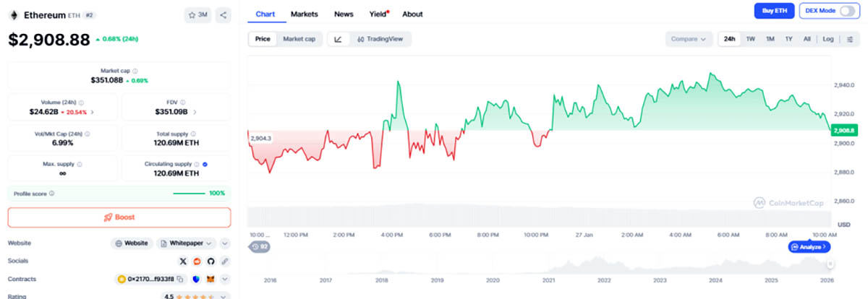The height and width of the screenshot is (299, 868).
Task: Open the Chart tab
Action: [265, 14]
